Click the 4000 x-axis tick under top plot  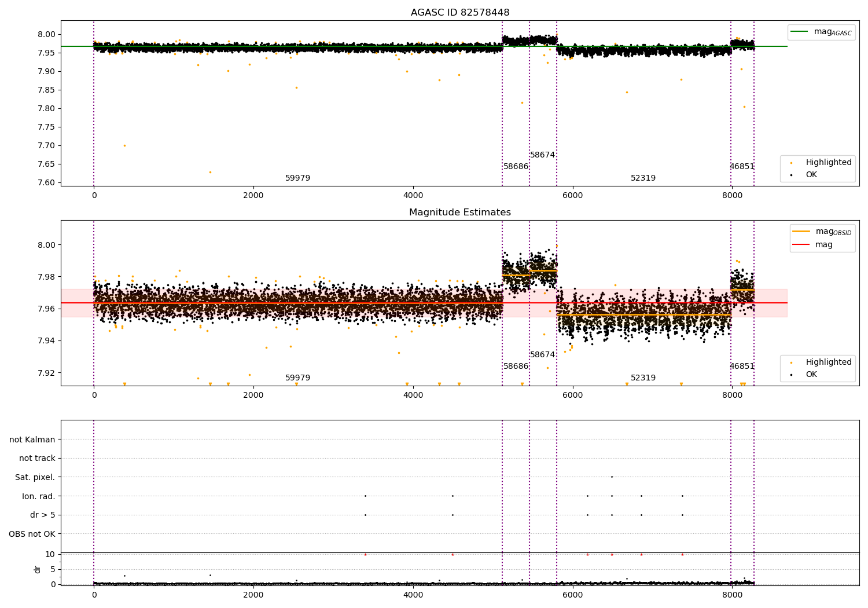(413, 196)
